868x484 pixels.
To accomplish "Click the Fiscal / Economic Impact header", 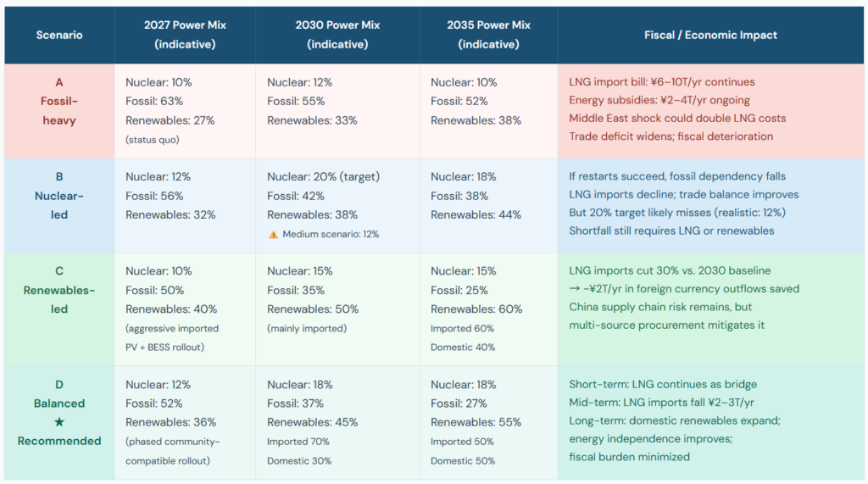I will (710, 35).
